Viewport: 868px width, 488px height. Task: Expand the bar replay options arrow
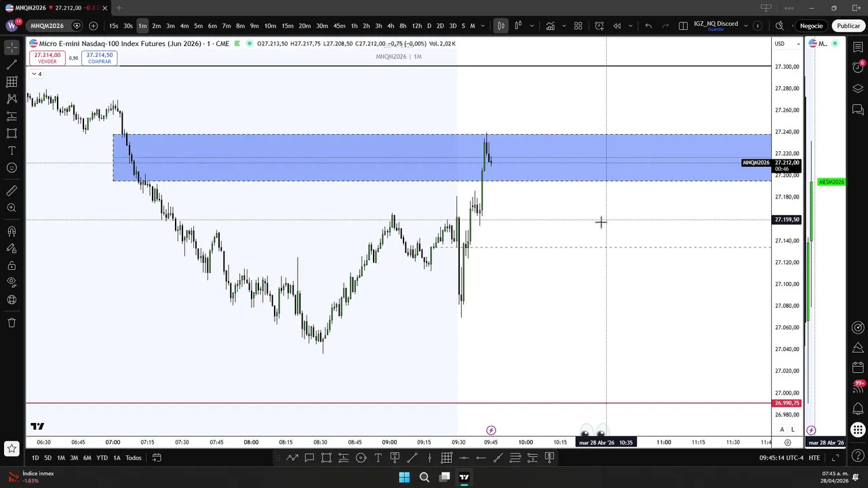[631, 26]
